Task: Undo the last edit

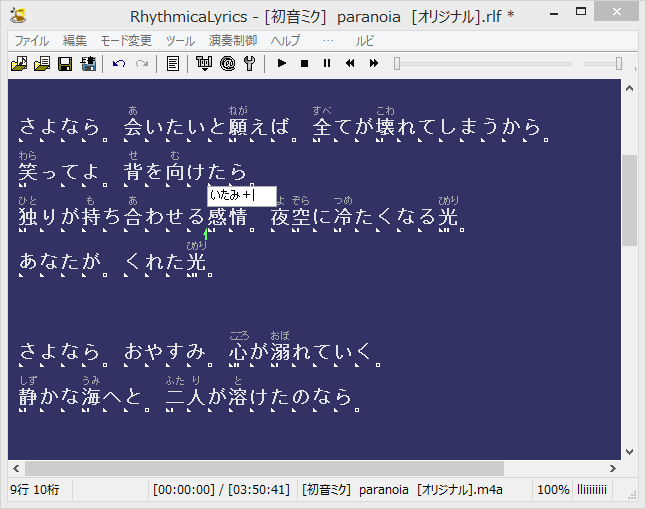Action: coord(119,63)
